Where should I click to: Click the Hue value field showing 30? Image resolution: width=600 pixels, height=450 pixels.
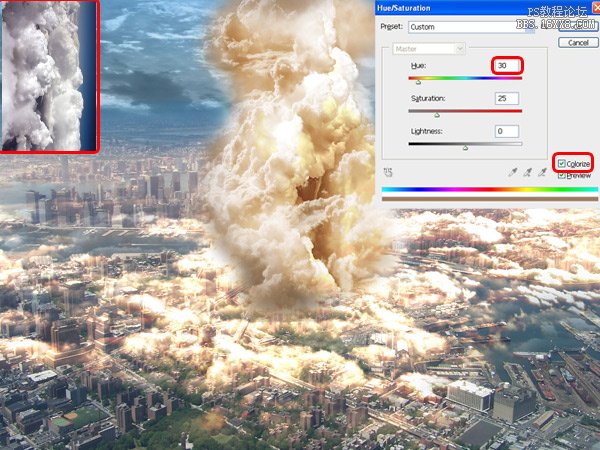507,65
